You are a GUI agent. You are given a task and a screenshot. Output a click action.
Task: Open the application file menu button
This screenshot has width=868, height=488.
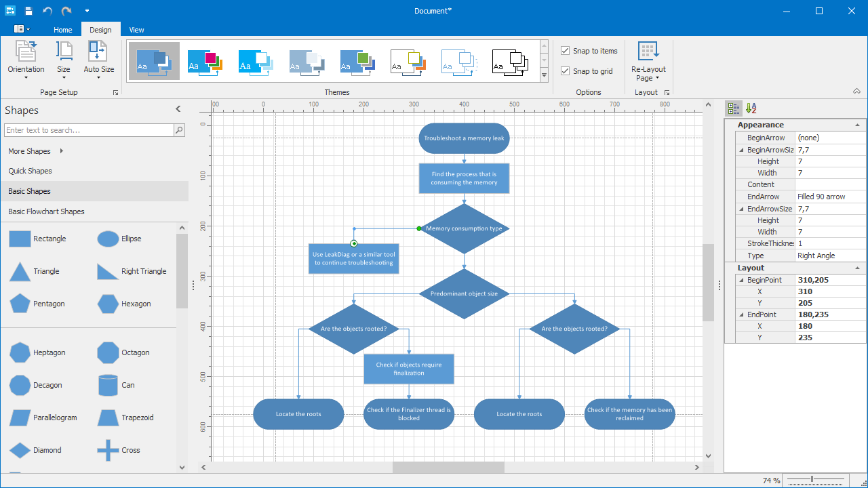(22, 29)
